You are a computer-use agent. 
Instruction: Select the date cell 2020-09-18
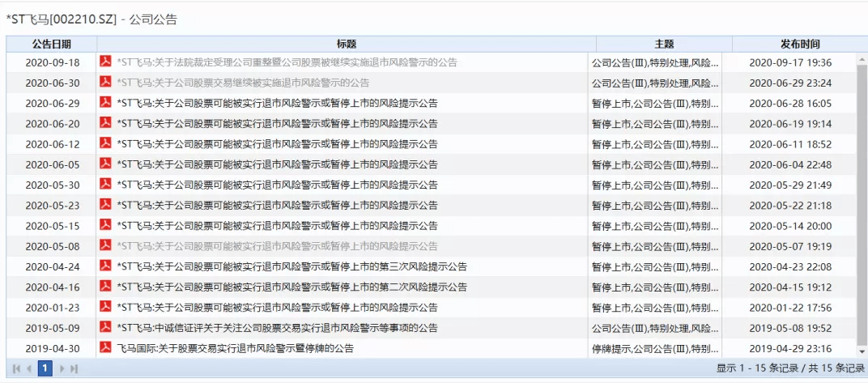click(53, 62)
